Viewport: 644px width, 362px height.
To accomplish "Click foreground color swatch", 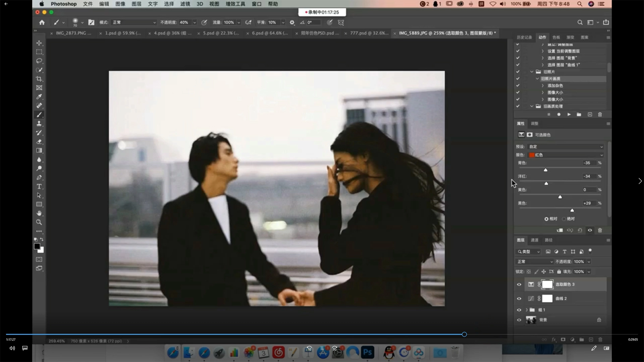I will tap(37, 246).
